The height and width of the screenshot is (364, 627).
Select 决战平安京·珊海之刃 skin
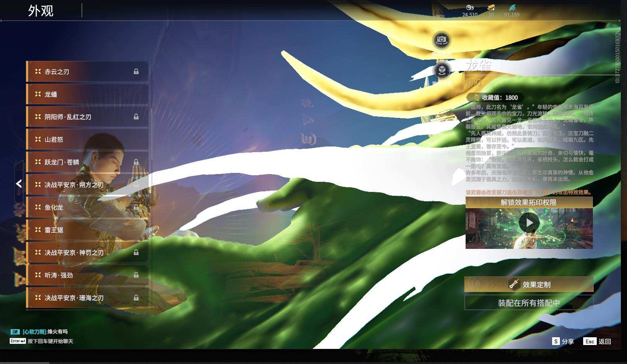(87, 298)
